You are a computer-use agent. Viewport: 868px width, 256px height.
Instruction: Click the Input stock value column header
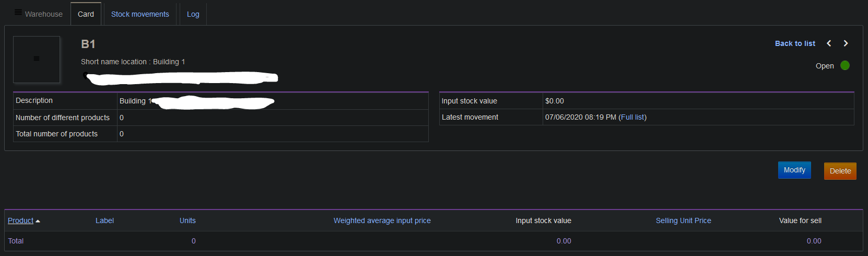(544, 220)
